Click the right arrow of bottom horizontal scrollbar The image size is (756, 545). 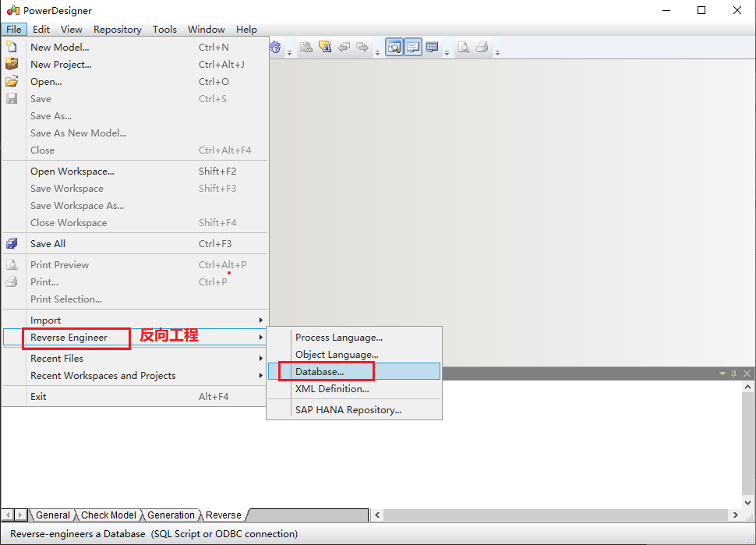click(736, 515)
